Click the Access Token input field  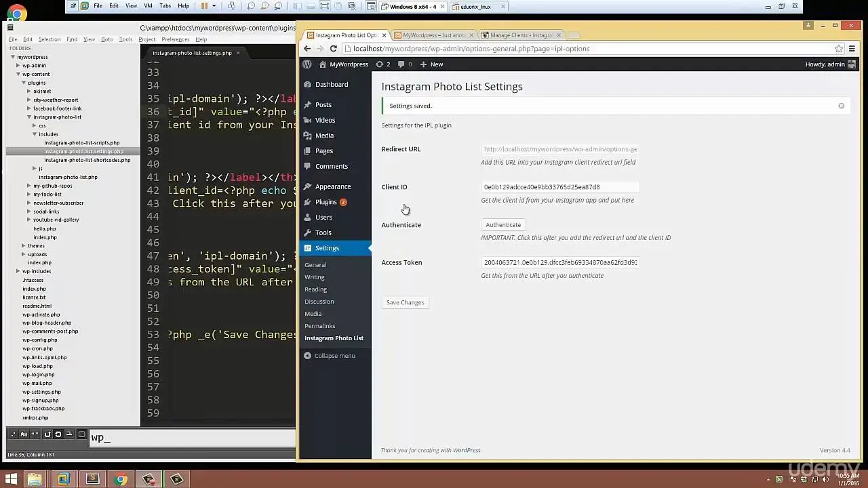coord(559,262)
